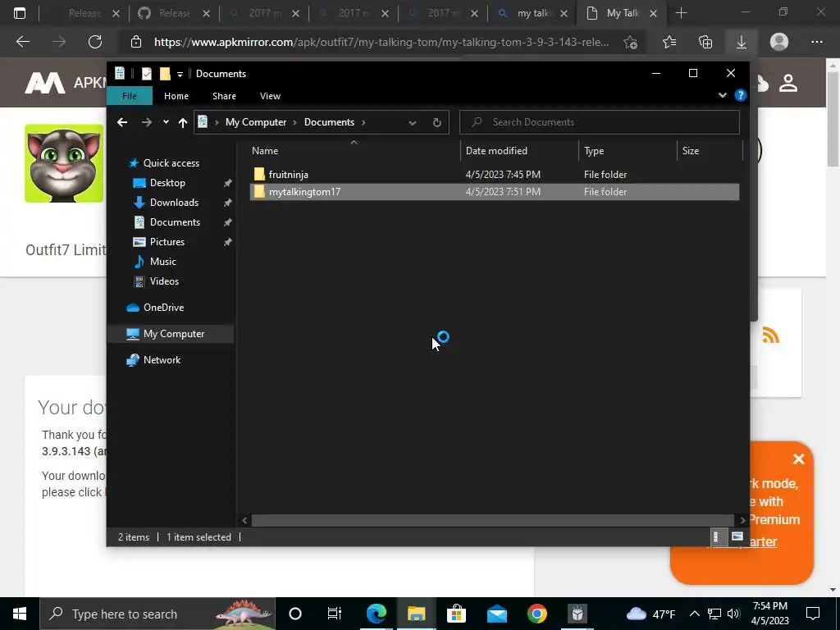The image size is (840, 630).
Task: Click Properties icon in quick access toolbar
Action: [x=147, y=73]
